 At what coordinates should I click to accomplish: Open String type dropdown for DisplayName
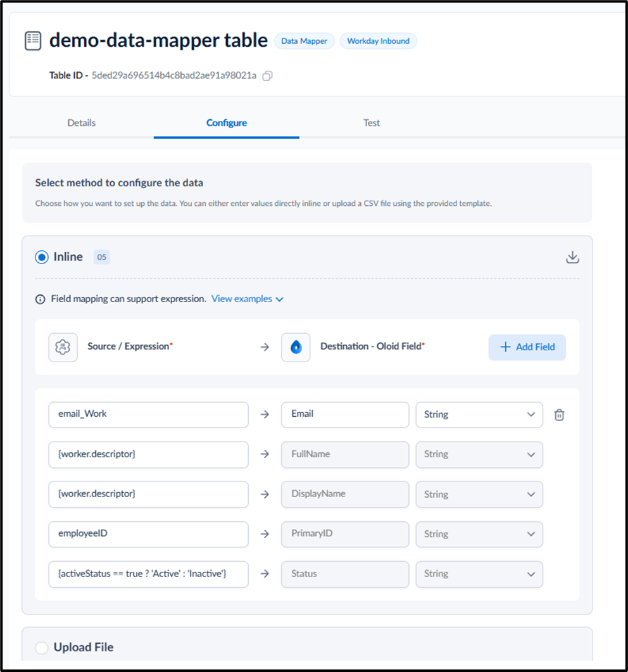[479, 494]
